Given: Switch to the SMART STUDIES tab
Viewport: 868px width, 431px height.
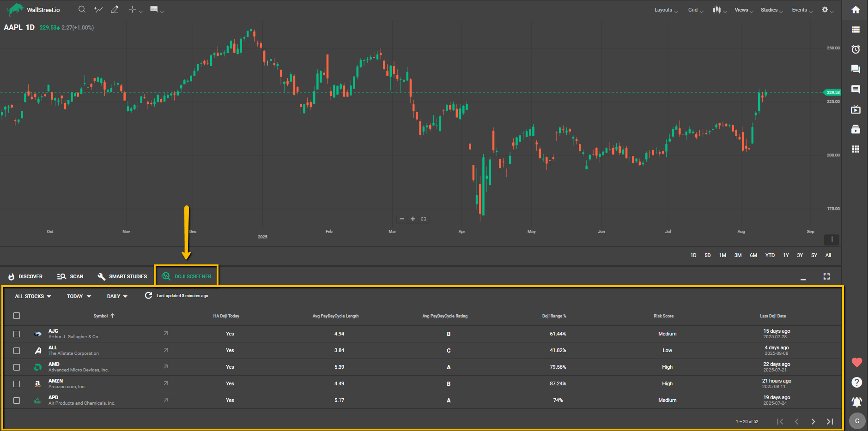Looking at the screenshot, I should pos(122,276).
